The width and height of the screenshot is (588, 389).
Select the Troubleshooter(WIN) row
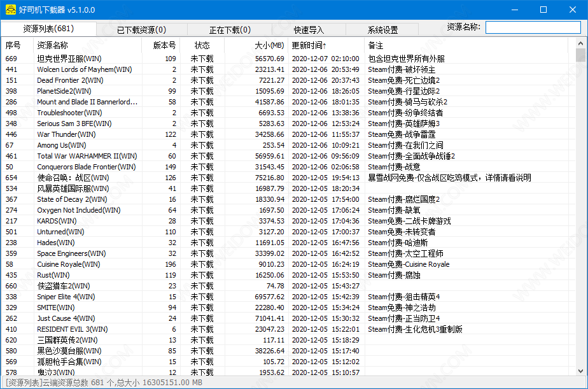pyautogui.click(x=288, y=113)
